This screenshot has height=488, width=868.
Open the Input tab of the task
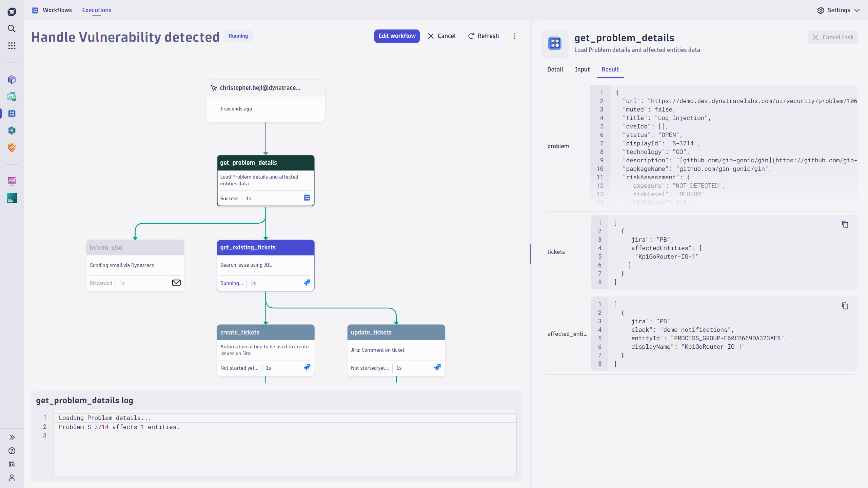pyautogui.click(x=582, y=69)
